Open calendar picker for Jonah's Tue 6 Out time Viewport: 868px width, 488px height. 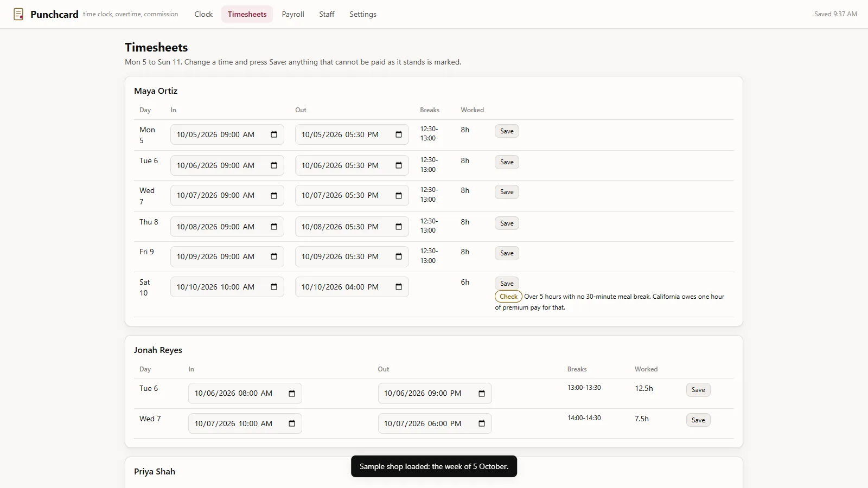click(x=482, y=393)
